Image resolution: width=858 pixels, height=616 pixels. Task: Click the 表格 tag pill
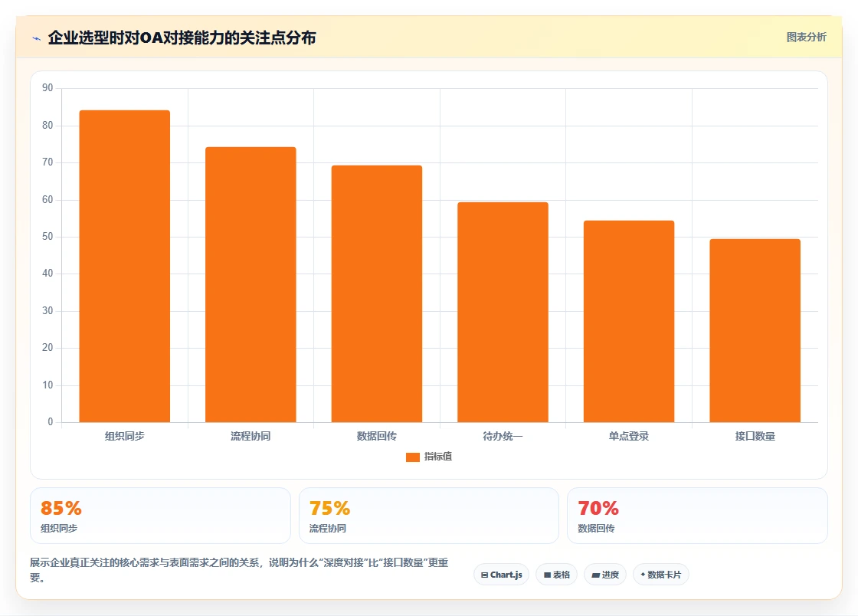(x=556, y=575)
